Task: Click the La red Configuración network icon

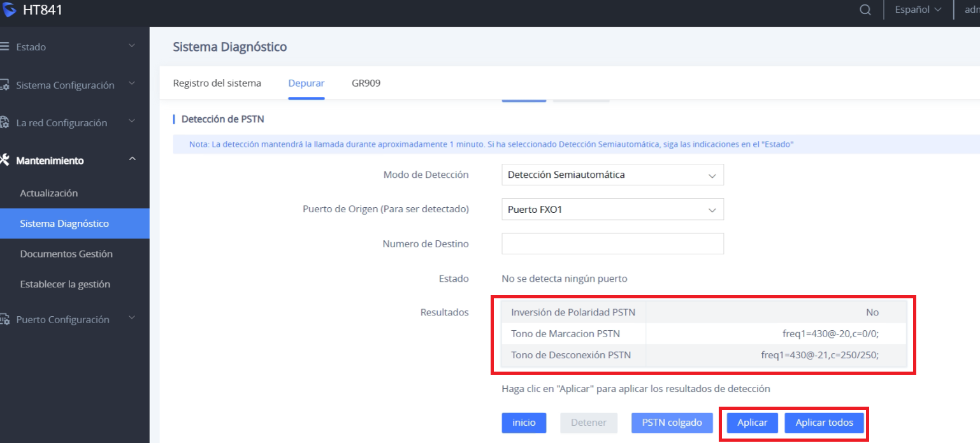Action: (x=4, y=122)
